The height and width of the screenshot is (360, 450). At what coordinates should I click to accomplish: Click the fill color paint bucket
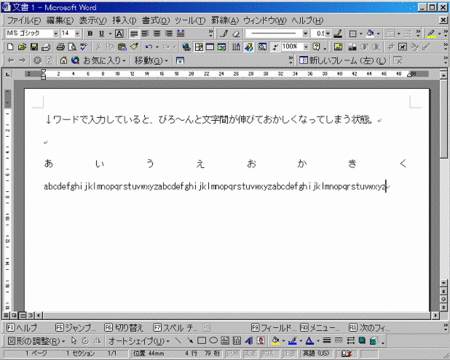275,341
